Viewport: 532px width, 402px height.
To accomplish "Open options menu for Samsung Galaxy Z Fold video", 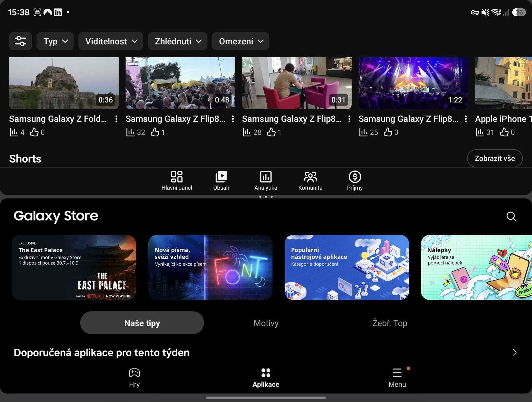I will [x=116, y=119].
